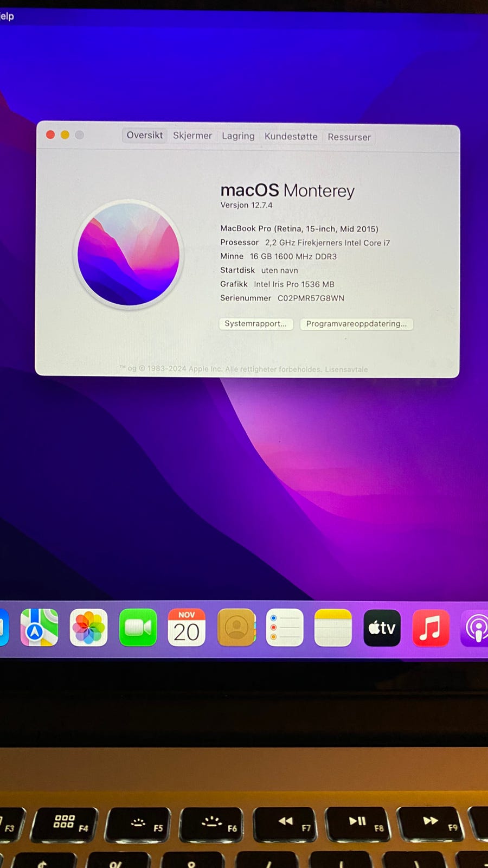Launch FaceTime from the Dock
Image resolution: width=488 pixels, height=868 pixels.
pos(138,628)
